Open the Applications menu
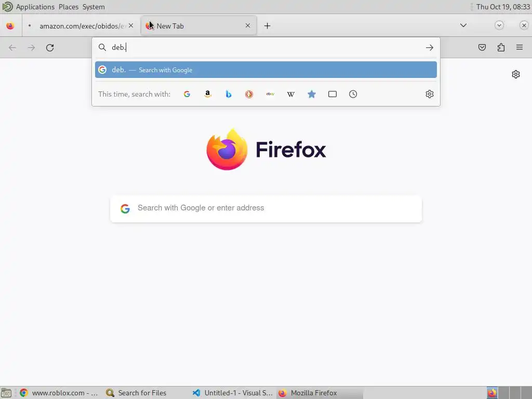Viewport: 532px width, 399px height. tap(35, 7)
